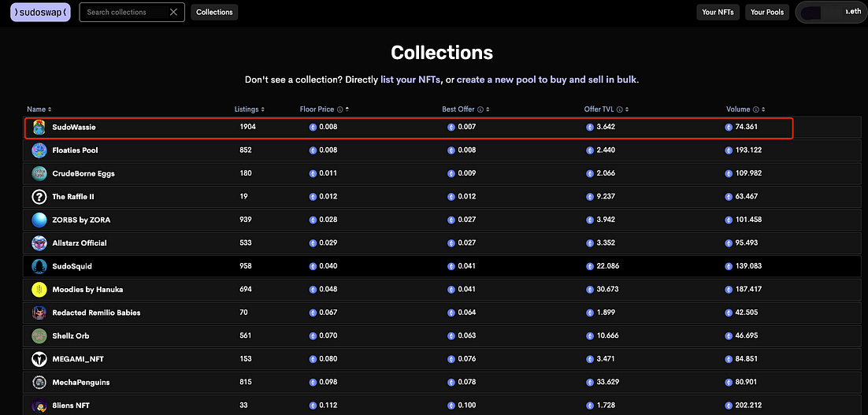Screen dimensions: 868x415
Task: Open the CrudeBorne Eggs collection name
Action: click(x=83, y=174)
